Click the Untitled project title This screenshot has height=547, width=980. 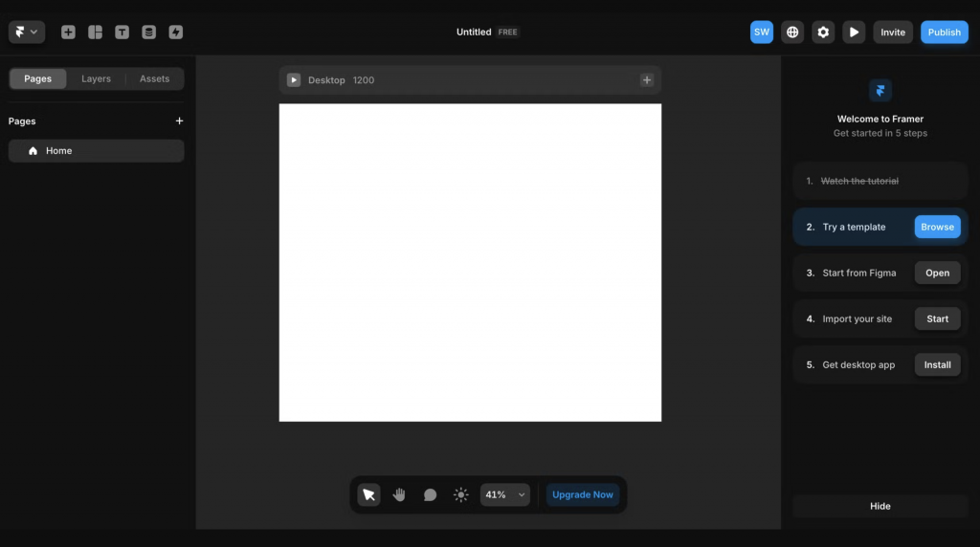click(474, 32)
